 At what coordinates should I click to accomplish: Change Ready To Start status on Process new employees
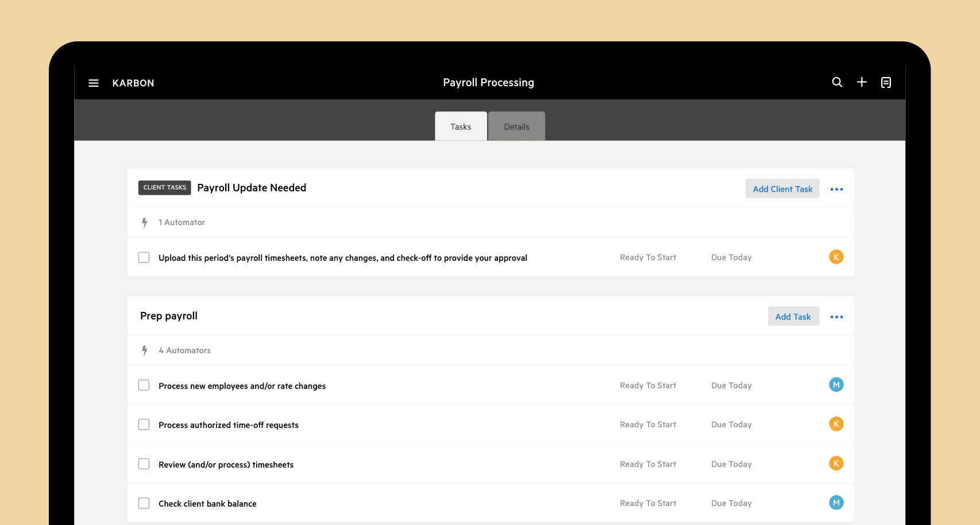648,385
